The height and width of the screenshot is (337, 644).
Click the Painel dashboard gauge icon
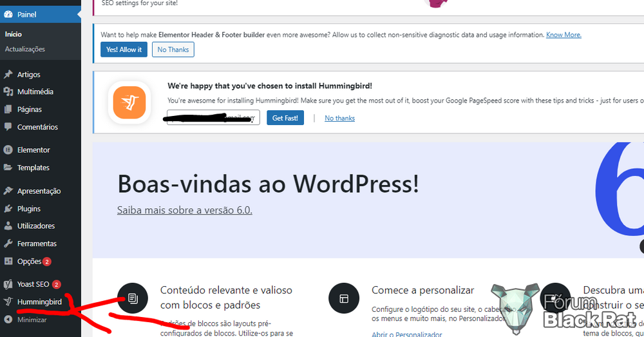(8, 14)
